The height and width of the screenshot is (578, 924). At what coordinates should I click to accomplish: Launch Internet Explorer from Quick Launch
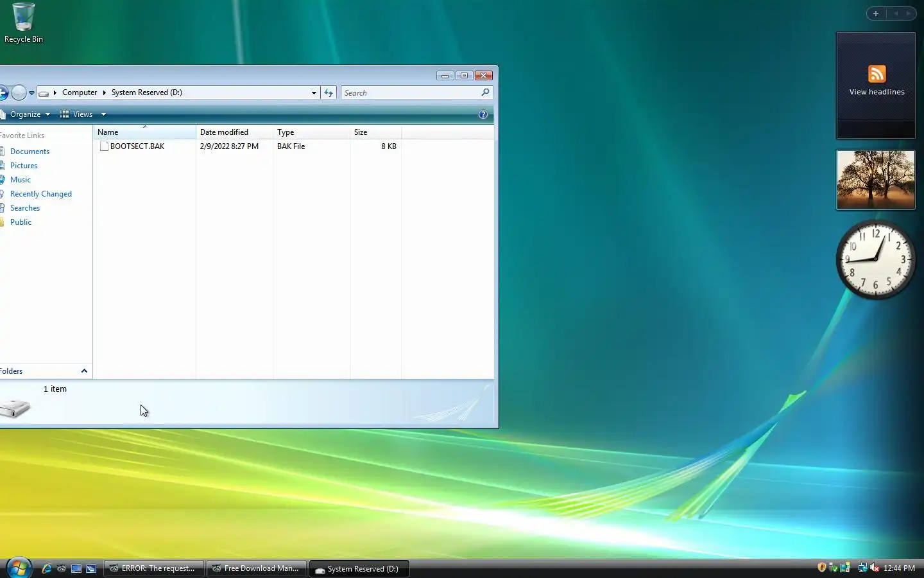[47, 568]
